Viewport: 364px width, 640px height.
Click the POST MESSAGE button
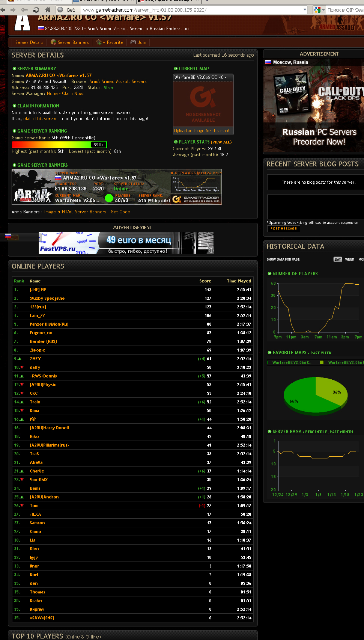[283, 229]
